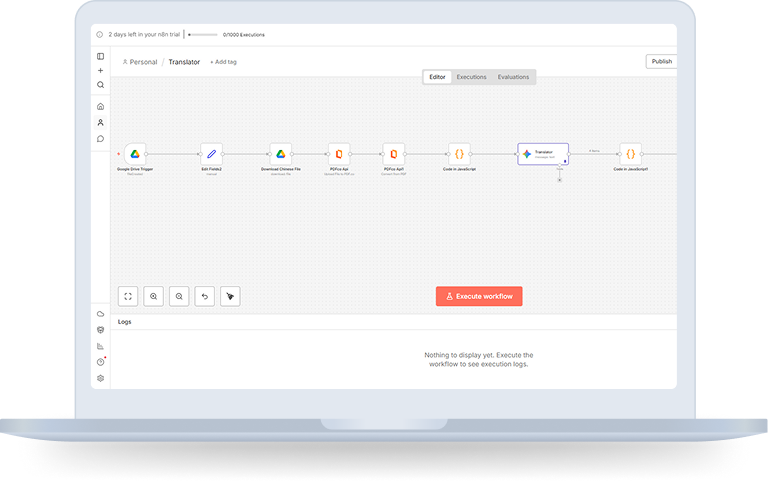Viewport: 768px width, 484px height.
Task: Open search from the sidebar magnifier
Action: click(100, 85)
